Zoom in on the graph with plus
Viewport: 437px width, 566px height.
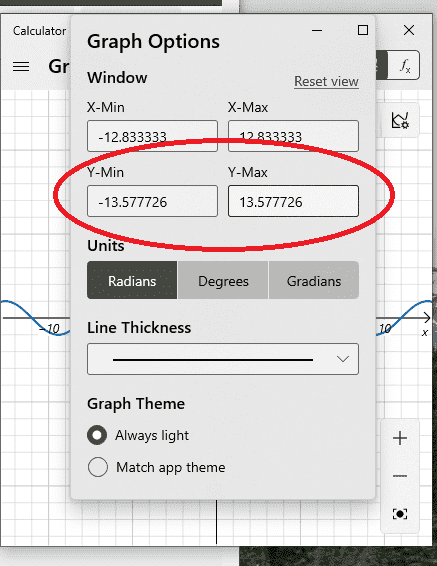tap(400, 439)
